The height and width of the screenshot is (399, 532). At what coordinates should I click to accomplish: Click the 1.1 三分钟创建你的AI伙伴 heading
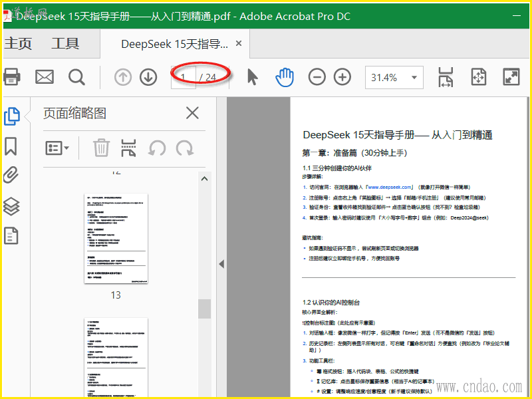tap(337, 168)
